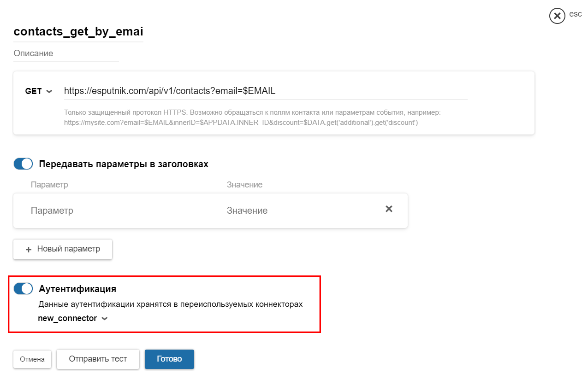Click the Значение value input
The width and height of the screenshot is (588, 380).
pos(282,210)
